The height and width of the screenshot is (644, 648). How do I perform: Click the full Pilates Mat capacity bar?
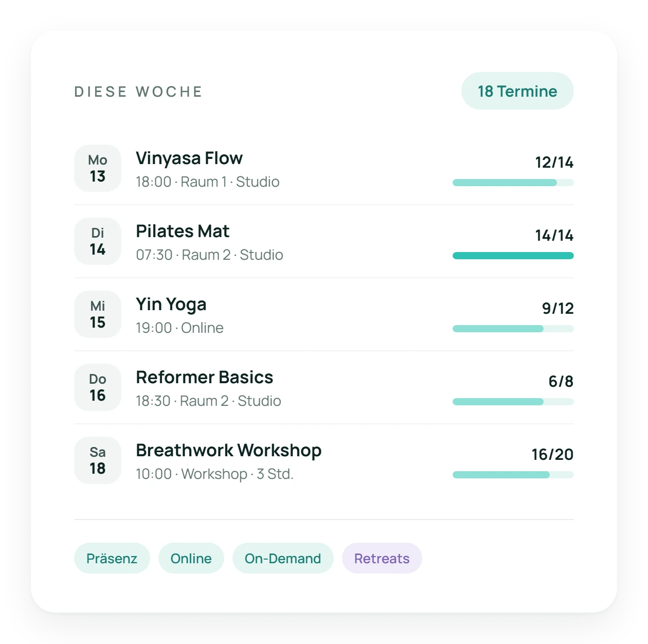click(513, 256)
